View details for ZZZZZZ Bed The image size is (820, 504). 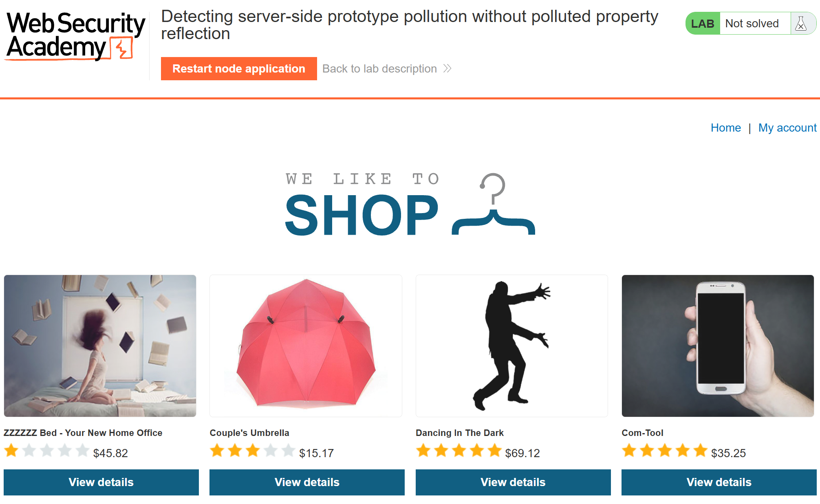101,482
